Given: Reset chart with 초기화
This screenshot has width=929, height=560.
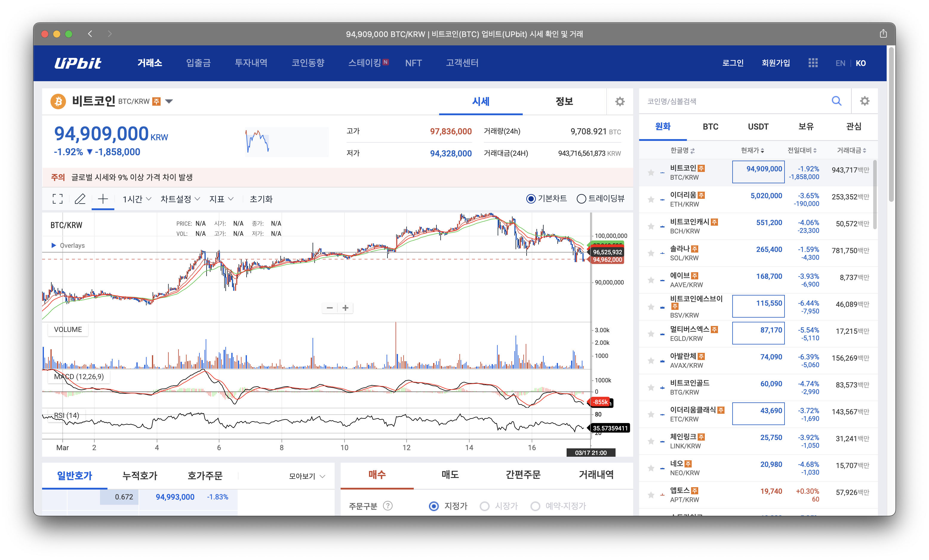Looking at the screenshot, I should click(x=261, y=199).
